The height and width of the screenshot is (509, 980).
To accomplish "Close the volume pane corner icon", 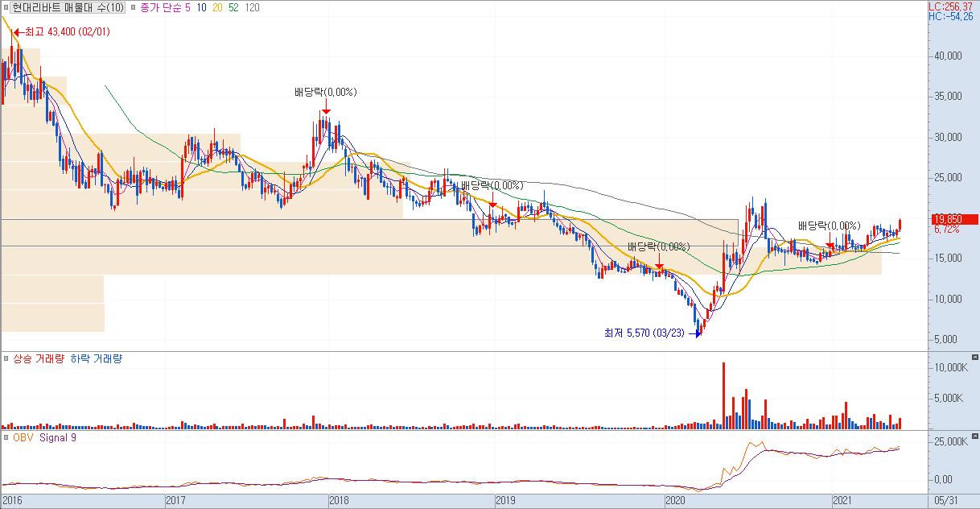I will point(976,358).
